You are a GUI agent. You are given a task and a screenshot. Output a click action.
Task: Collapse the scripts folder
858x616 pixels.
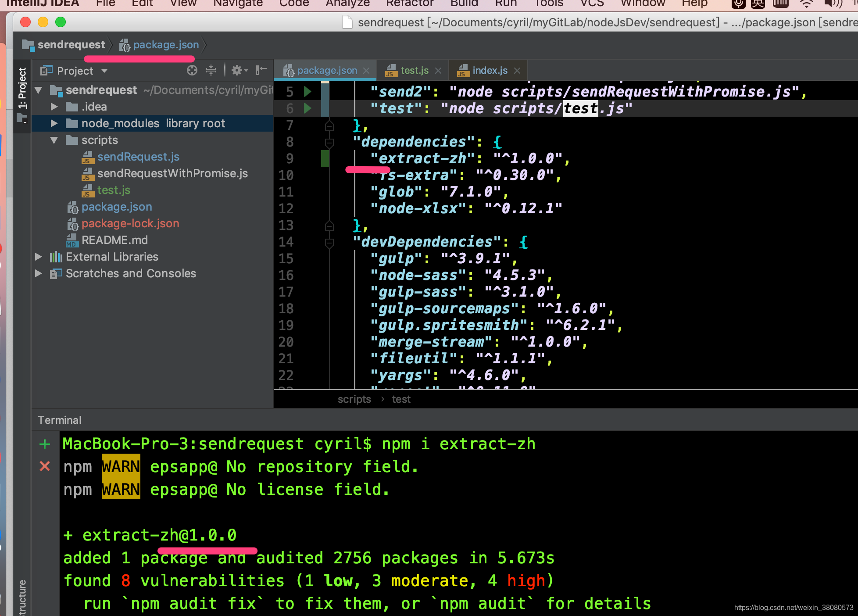(54, 140)
